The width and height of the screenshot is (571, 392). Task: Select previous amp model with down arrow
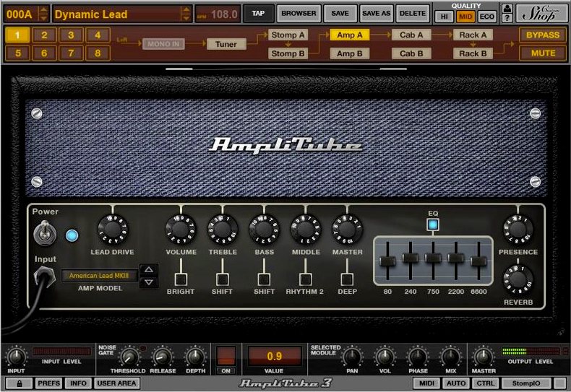pos(149,282)
